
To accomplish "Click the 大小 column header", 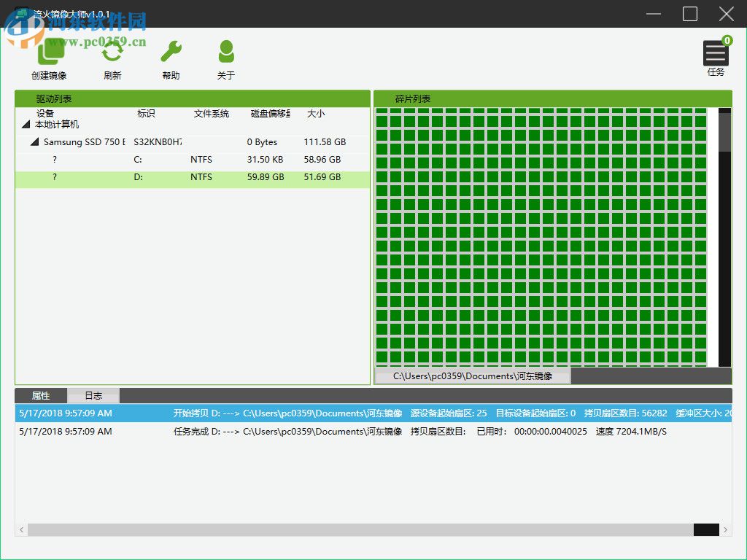I will click(316, 114).
